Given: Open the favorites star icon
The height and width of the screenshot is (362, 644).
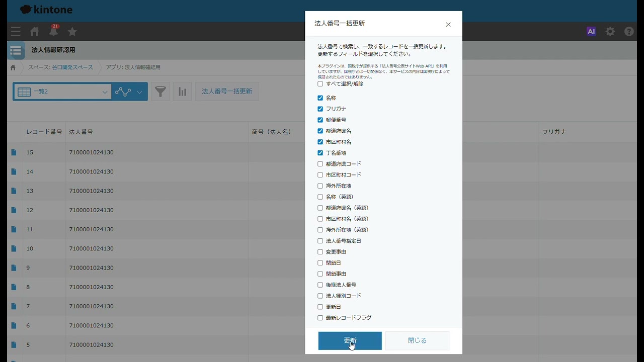Looking at the screenshot, I should (72, 32).
